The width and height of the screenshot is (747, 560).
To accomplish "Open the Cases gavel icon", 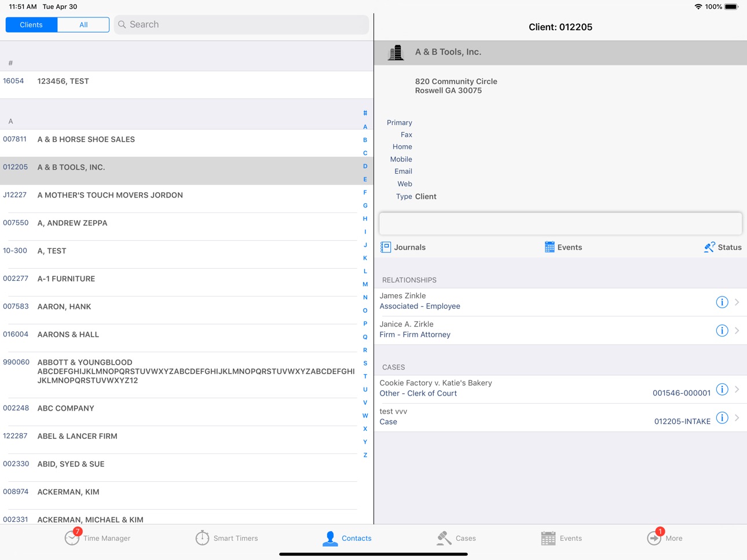I will pyautogui.click(x=444, y=538).
